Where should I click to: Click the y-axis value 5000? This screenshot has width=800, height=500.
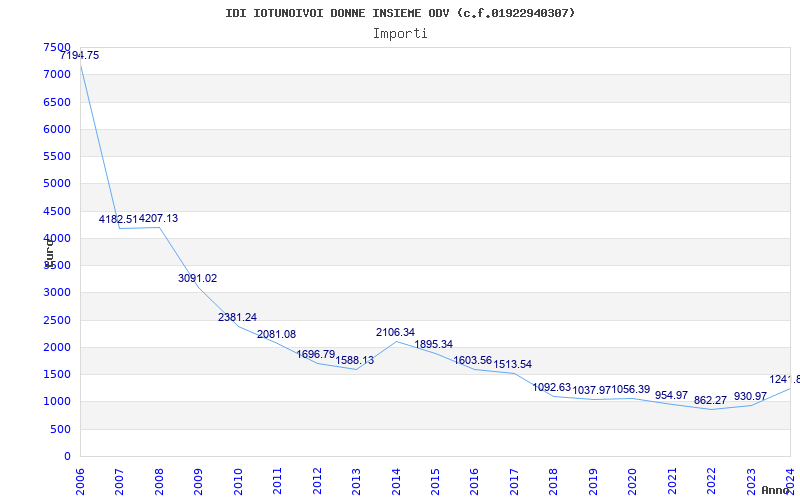coord(57,183)
